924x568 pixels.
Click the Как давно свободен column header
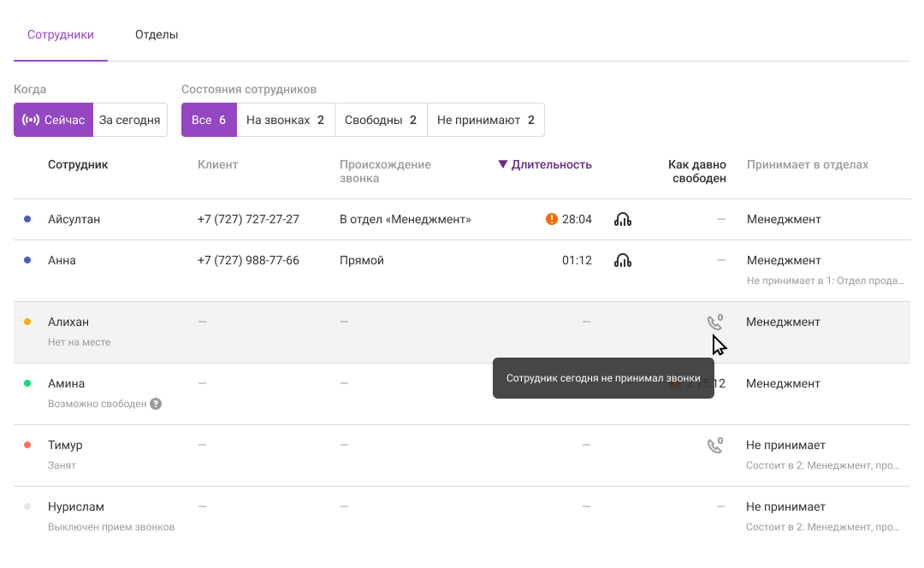pyautogui.click(x=697, y=172)
